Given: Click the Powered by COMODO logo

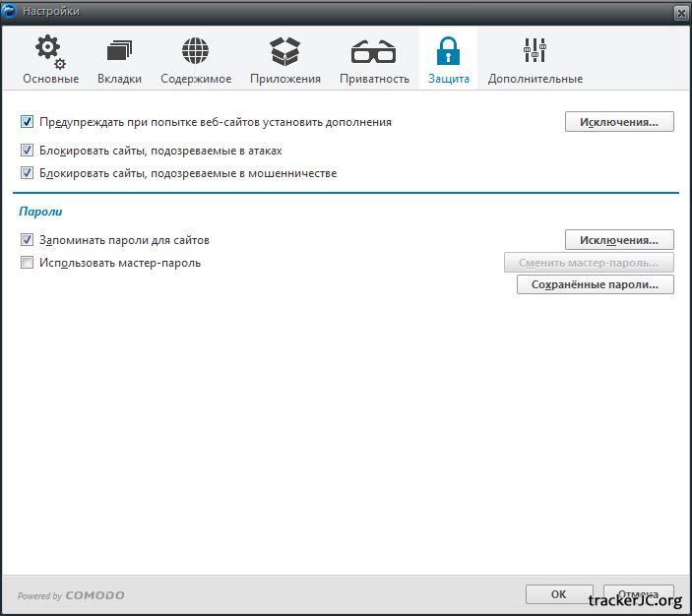Looking at the screenshot, I should (x=71, y=595).
